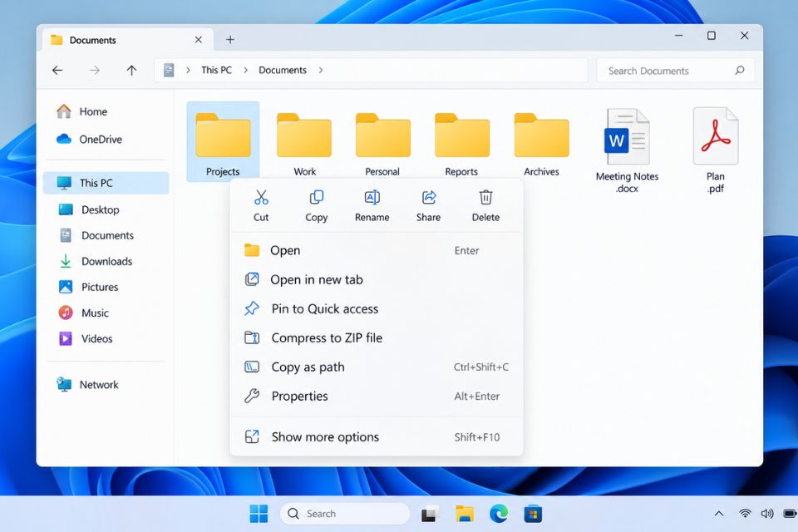The width and height of the screenshot is (798, 532).
Task: Click document icon in address bar
Action: pyautogui.click(x=169, y=71)
